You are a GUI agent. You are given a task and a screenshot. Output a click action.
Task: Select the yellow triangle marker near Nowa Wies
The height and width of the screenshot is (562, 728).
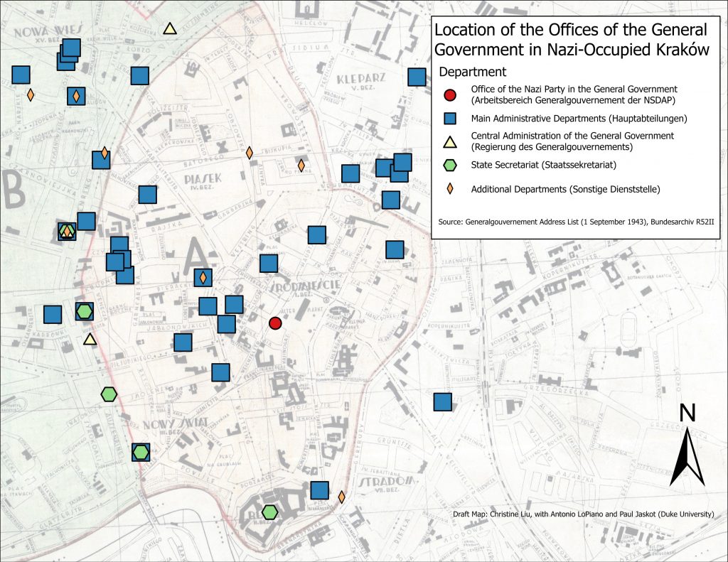169,30
